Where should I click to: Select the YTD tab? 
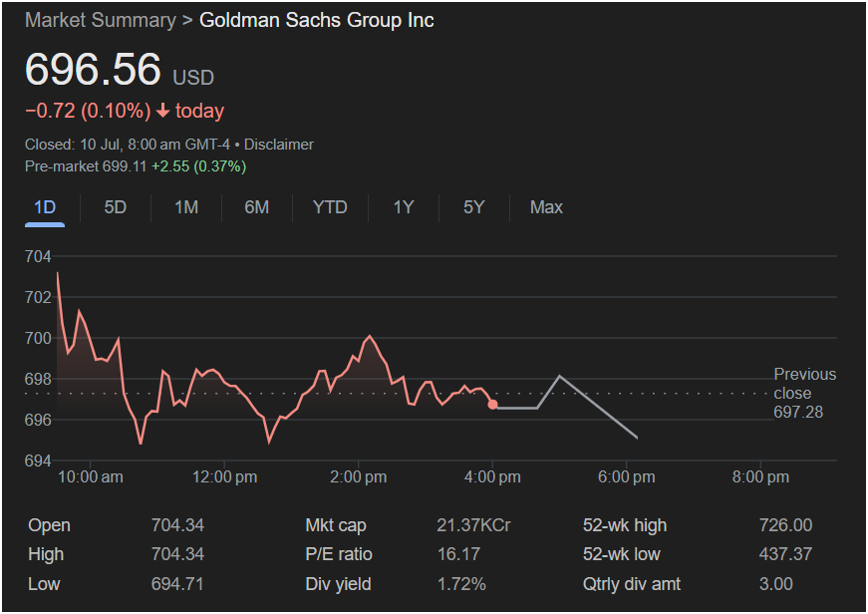point(330,207)
